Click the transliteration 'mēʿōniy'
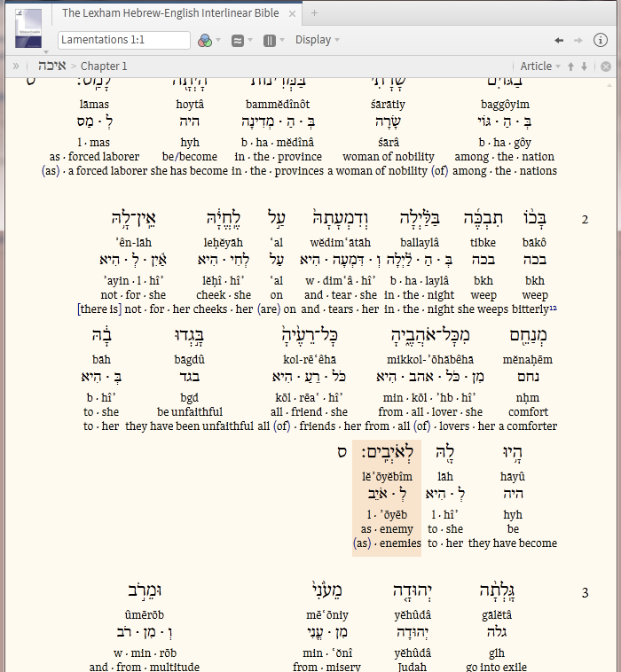Image resolution: width=621 pixels, height=672 pixels. pyautogui.click(x=327, y=615)
